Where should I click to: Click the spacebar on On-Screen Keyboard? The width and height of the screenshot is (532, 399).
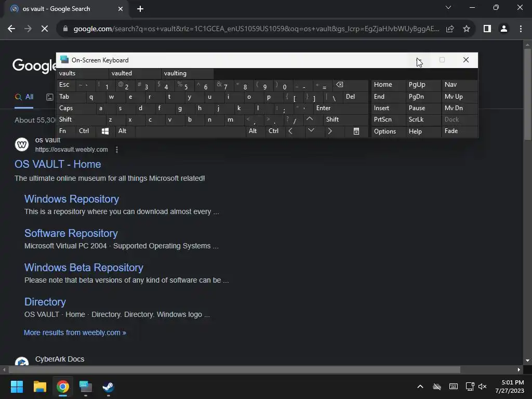190,131
